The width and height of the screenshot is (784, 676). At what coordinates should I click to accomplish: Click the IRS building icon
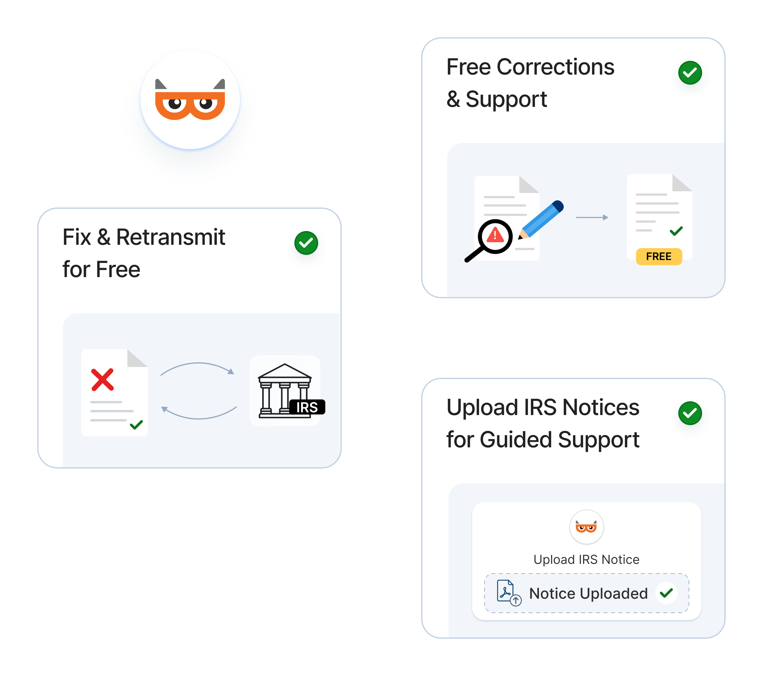click(285, 391)
